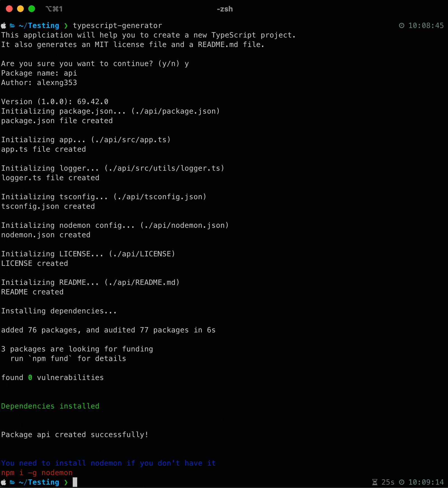Click the typescript-generator command text
Viewport: 448px width, 488px height.
(x=117, y=26)
